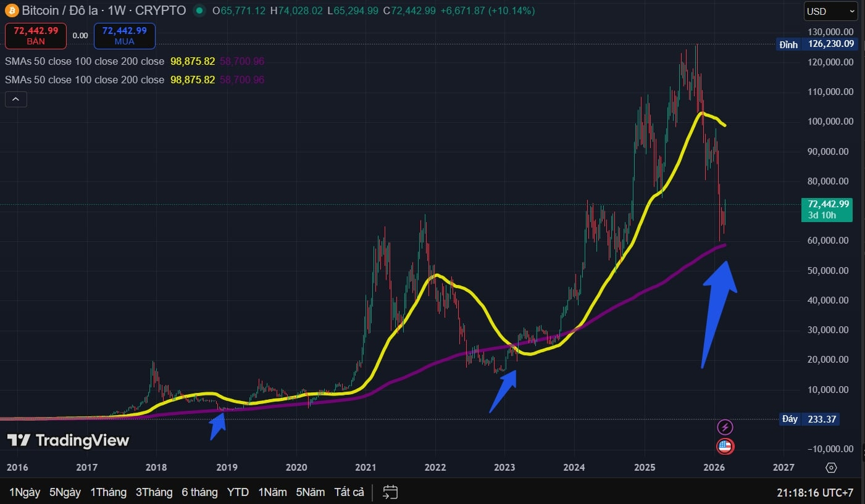Open the chart settings gear icon
Screen dimensions: 865x504
[831, 467]
